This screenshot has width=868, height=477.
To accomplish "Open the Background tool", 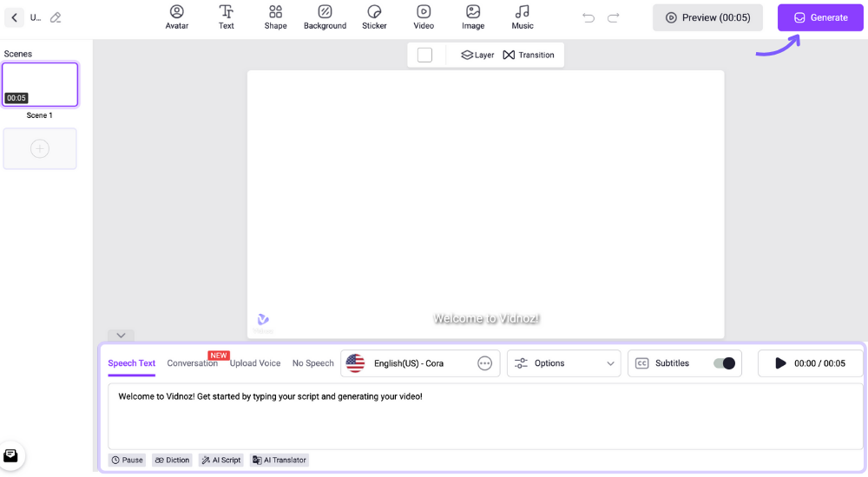I will click(x=325, y=17).
